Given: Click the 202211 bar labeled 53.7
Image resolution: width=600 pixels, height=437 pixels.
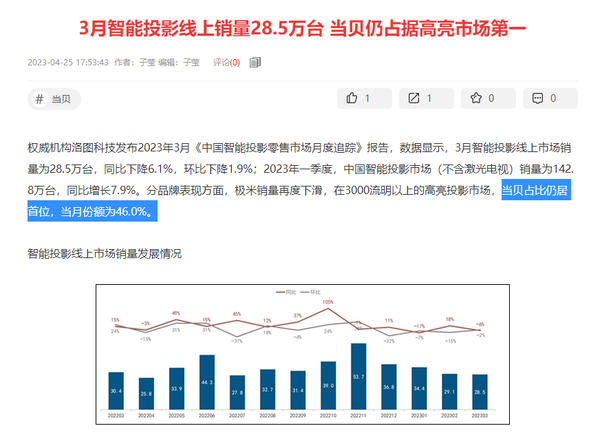Looking at the screenshot, I should coord(359,377).
